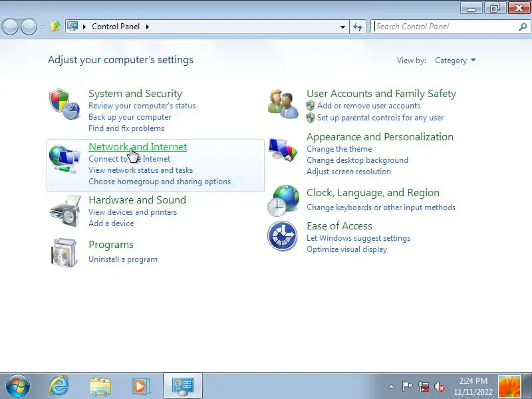
Task: Click the Ease of Access icon
Action: (x=282, y=236)
